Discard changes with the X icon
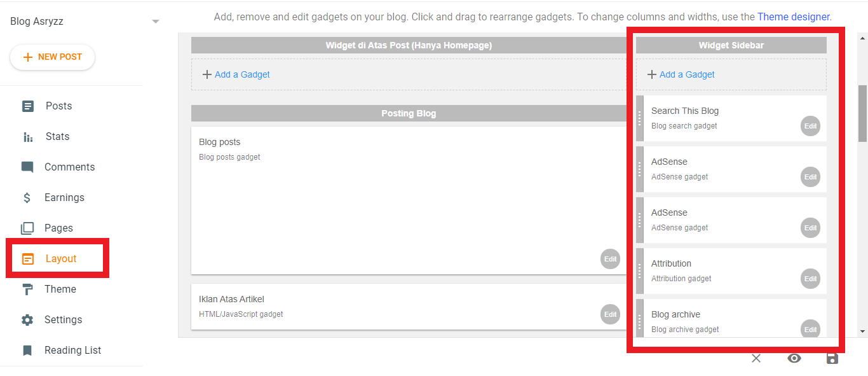 (x=756, y=358)
